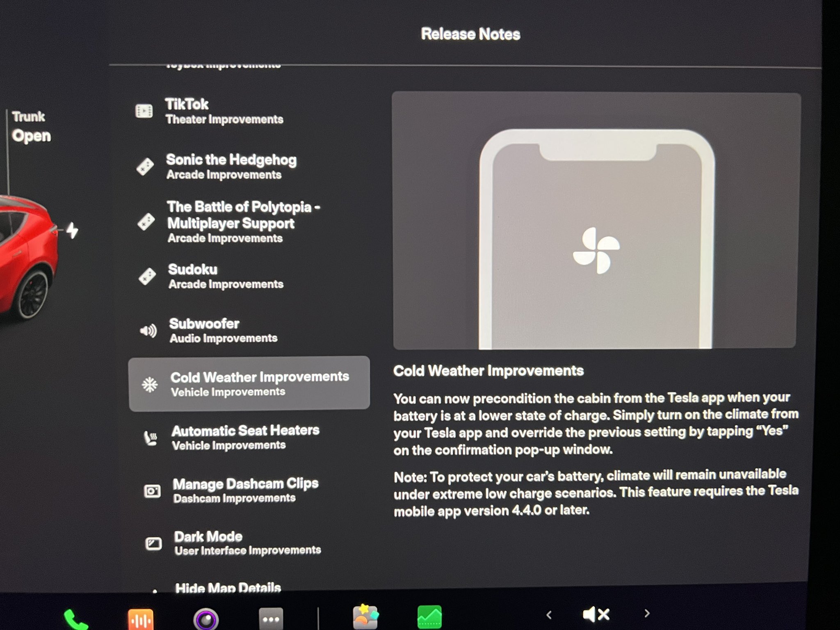
Task: Select the Sonic the Hedgehog release note
Action: [231, 166]
